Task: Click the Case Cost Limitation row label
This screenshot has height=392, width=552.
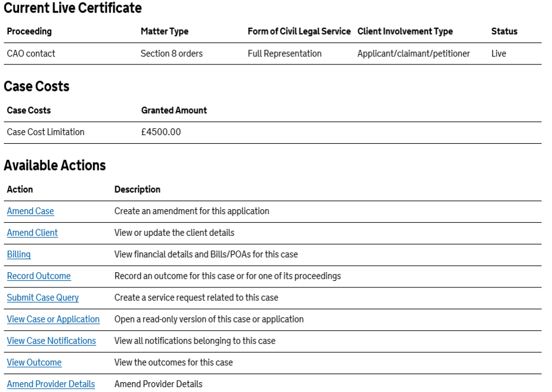Action: pos(46,132)
